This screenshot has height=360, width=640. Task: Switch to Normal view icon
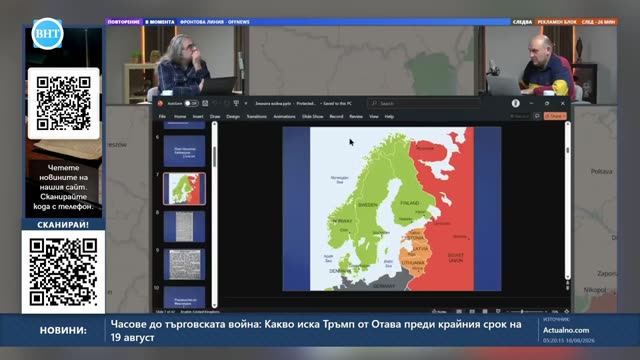point(459,311)
